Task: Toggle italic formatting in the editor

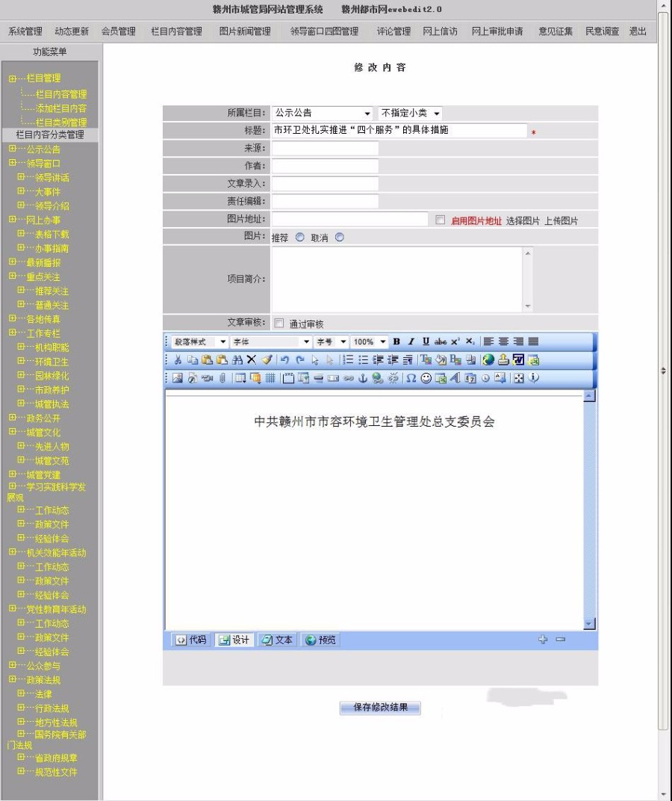Action: click(x=411, y=341)
